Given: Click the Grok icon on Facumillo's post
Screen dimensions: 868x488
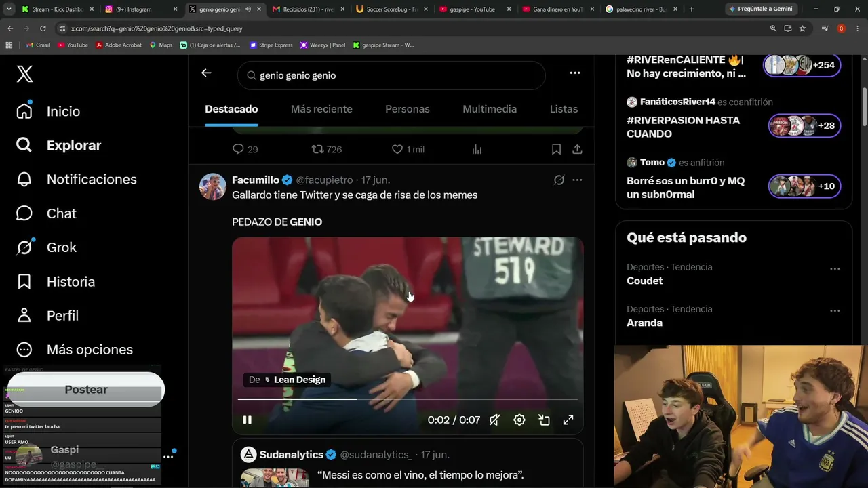Looking at the screenshot, I should 559,180.
